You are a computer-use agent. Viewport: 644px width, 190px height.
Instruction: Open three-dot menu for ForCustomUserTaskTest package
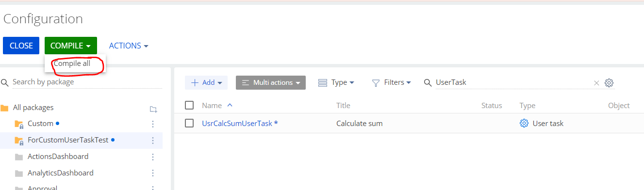pos(153,140)
